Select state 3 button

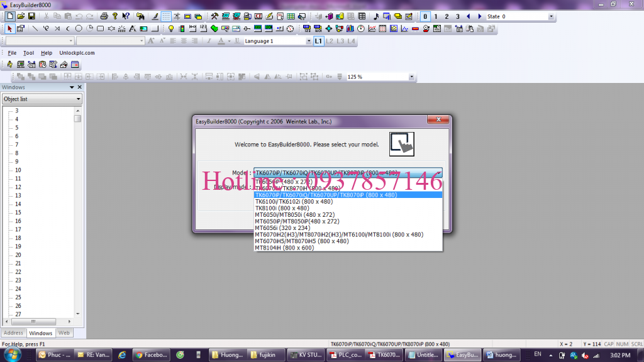click(x=458, y=16)
